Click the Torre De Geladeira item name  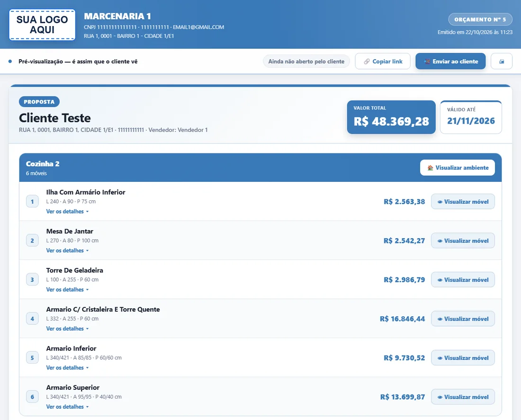coord(75,270)
